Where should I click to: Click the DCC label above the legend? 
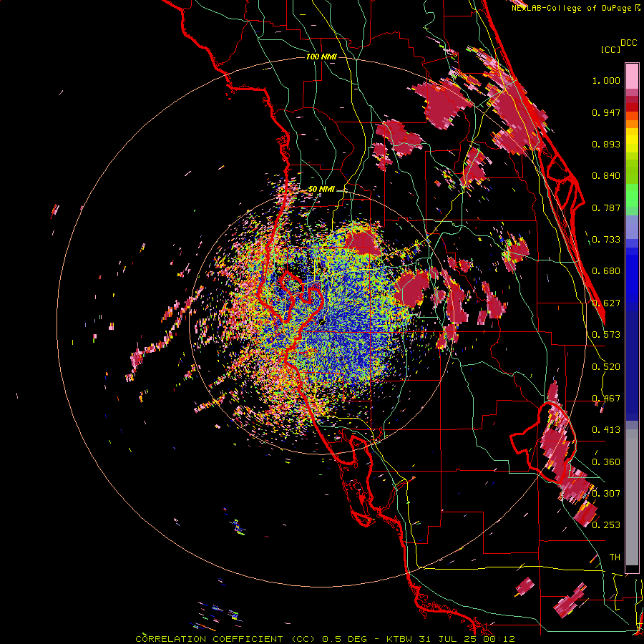pyautogui.click(x=628, y=43)
